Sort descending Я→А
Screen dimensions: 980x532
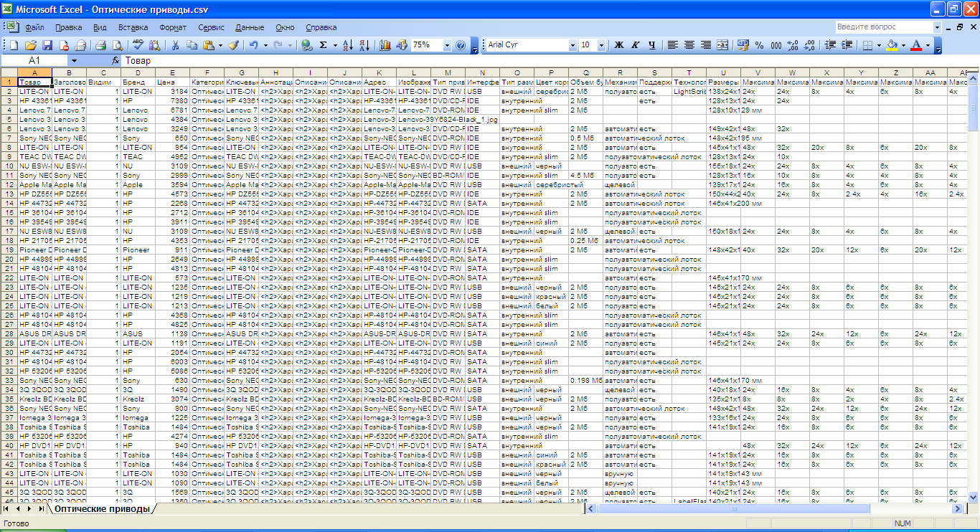364,45
